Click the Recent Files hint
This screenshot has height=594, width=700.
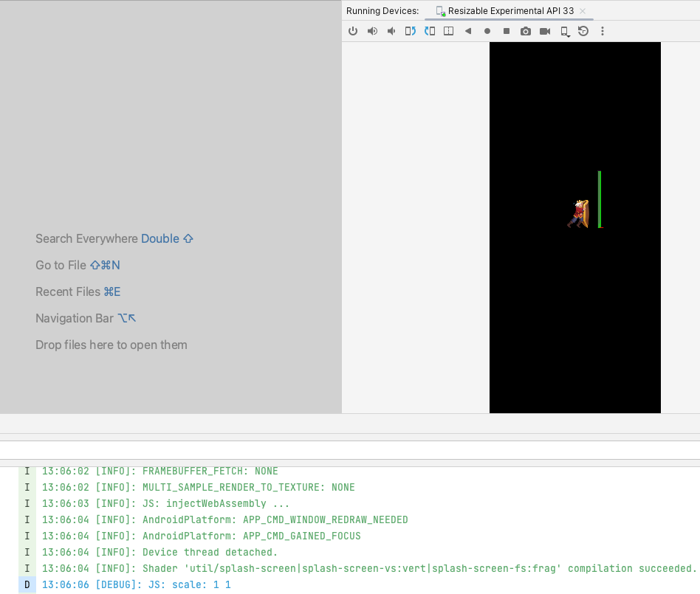(78, 292)
